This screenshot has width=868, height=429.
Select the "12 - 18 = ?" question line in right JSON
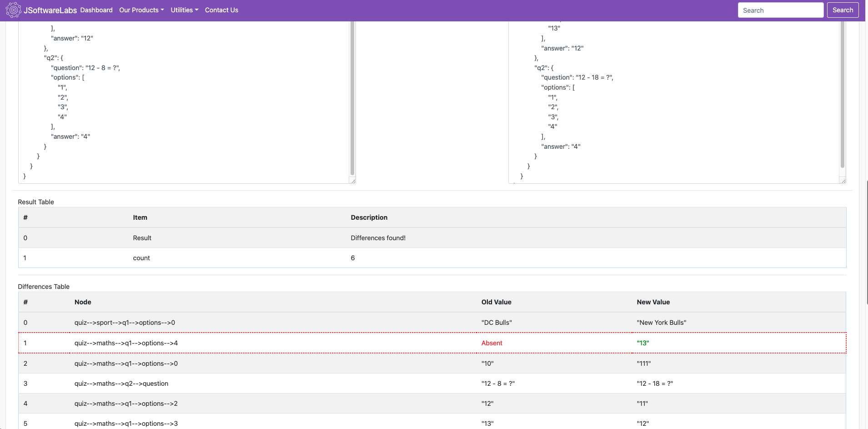point(577,77)
